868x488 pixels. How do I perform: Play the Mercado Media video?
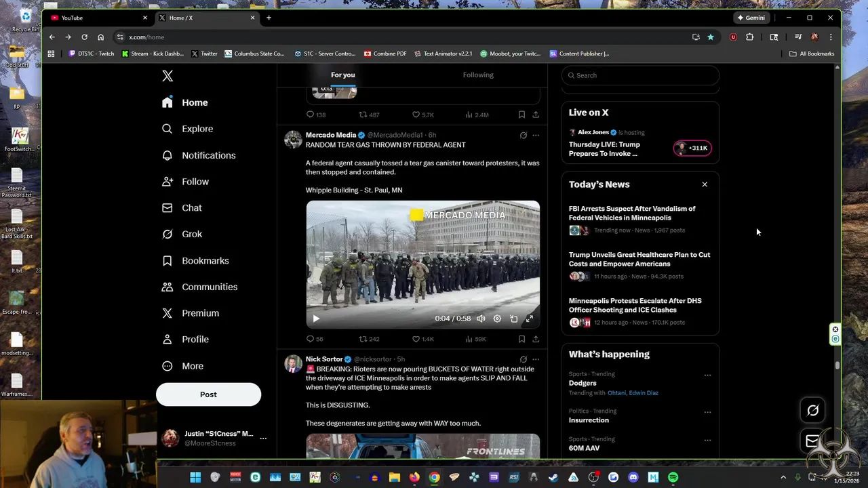pos(316,319)
